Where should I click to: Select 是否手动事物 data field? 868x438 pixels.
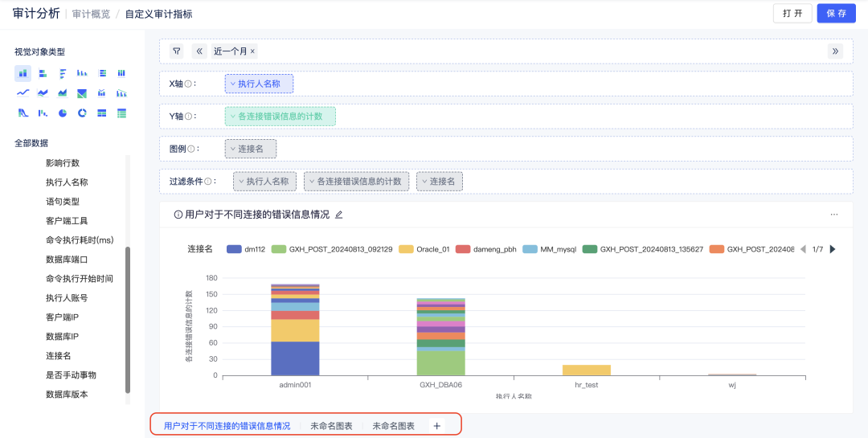click(x=71, y=375)
